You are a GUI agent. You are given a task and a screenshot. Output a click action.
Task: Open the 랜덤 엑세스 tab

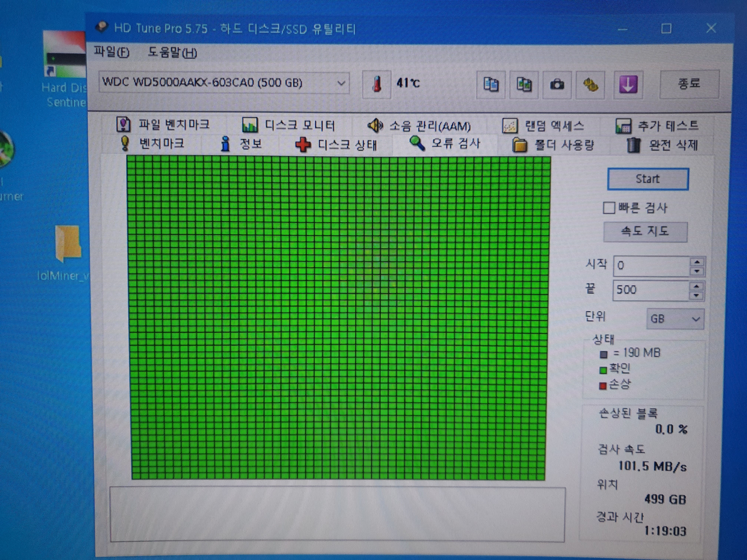click(543, 126)
